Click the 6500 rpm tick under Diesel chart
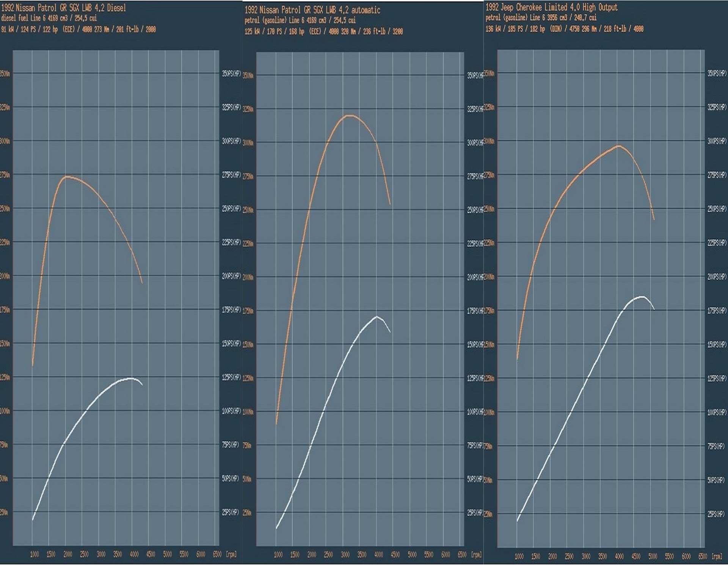This screenshot has height=565, width=728. (x=217, y=554)
